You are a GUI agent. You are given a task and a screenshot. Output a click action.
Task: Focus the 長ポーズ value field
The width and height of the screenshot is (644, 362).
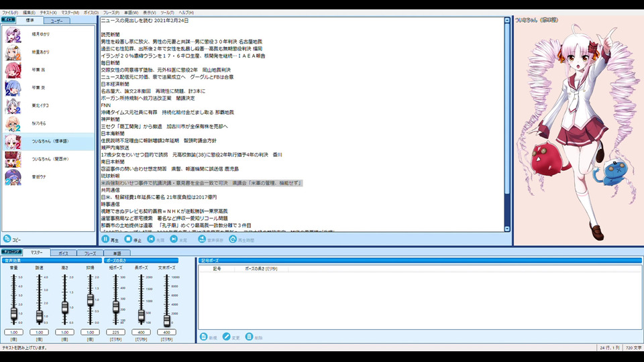(x=141, y=332)
